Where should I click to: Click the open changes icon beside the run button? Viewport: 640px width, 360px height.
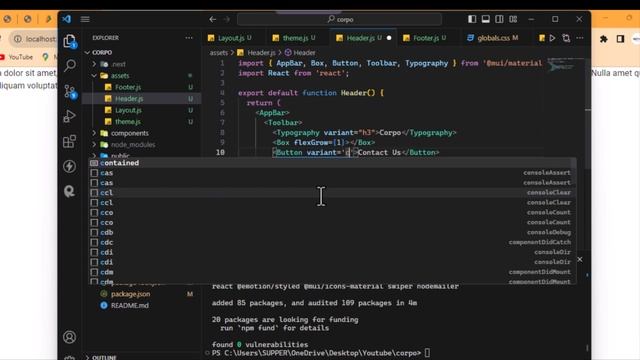click(566, 38)
